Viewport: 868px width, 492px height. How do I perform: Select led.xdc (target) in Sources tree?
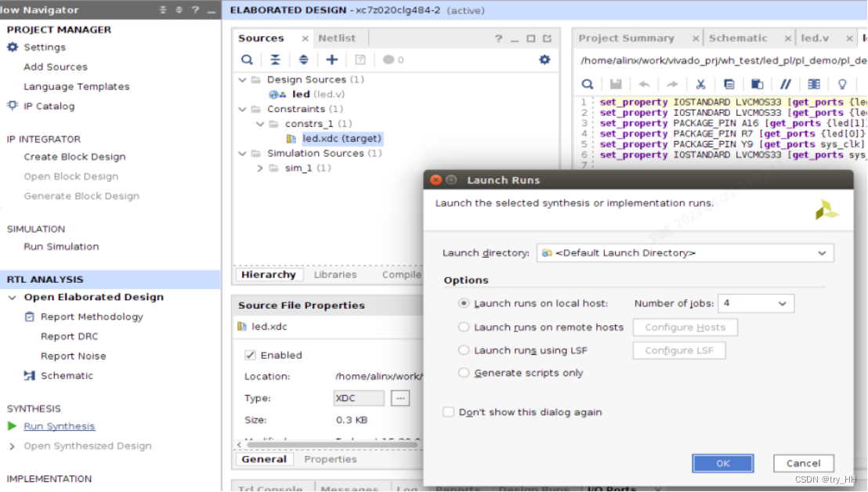click(x=342, y=139)
